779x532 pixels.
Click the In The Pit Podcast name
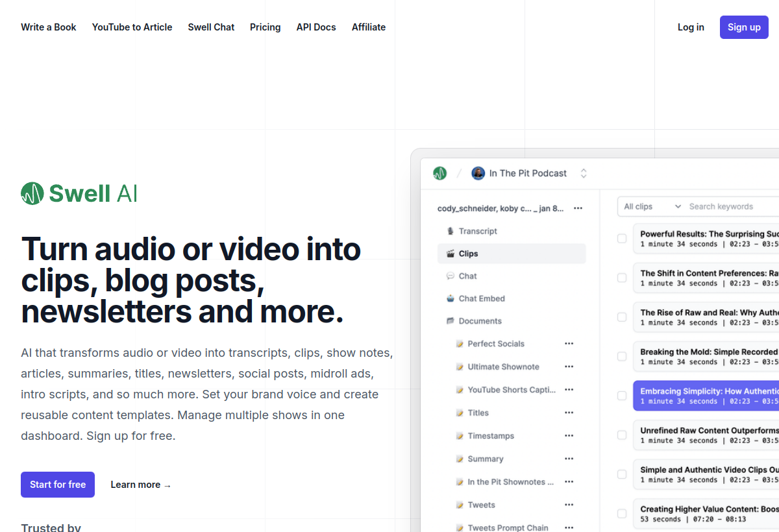[528, 173]
